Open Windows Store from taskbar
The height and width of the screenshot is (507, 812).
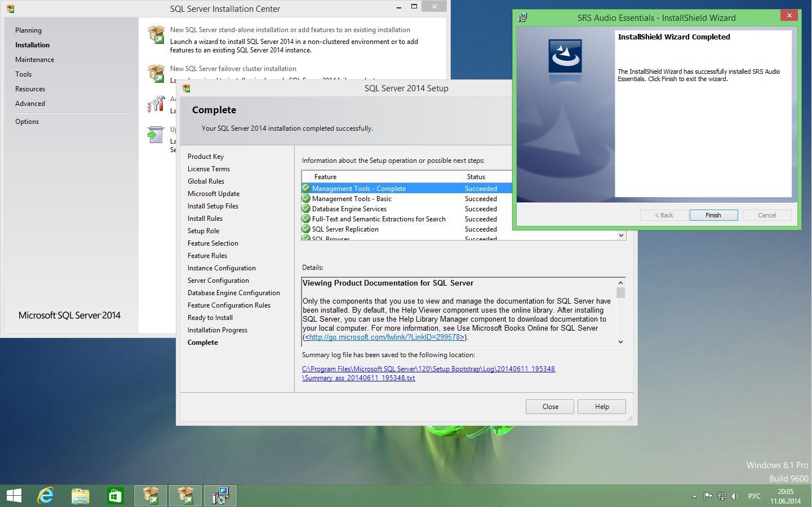pyautogui.click(x=115, y=496)
